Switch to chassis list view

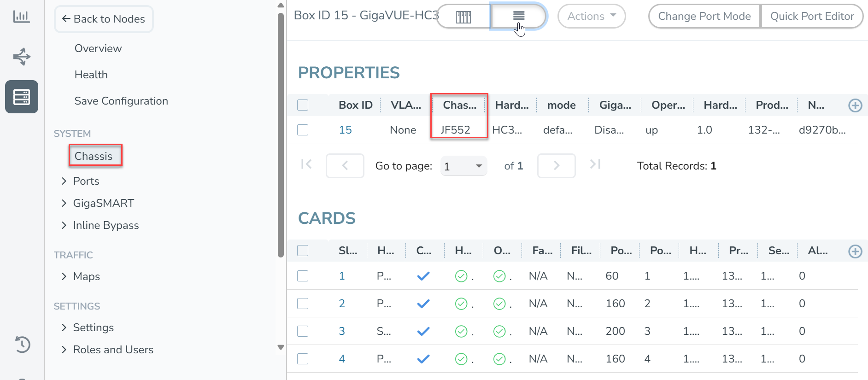pos(519,17)
